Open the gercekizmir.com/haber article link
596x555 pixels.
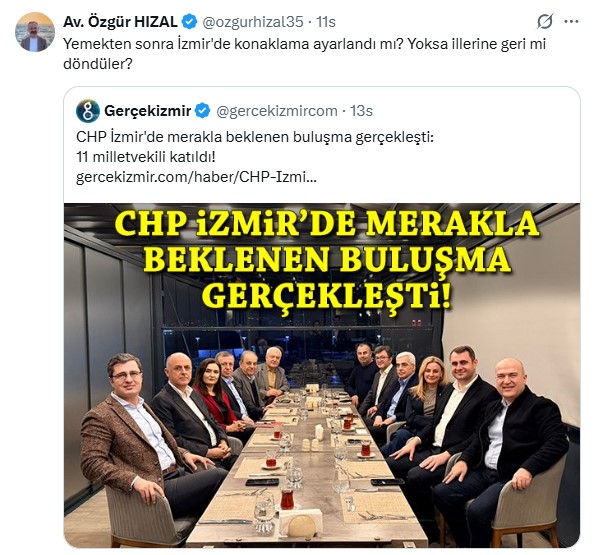(196, 177)
